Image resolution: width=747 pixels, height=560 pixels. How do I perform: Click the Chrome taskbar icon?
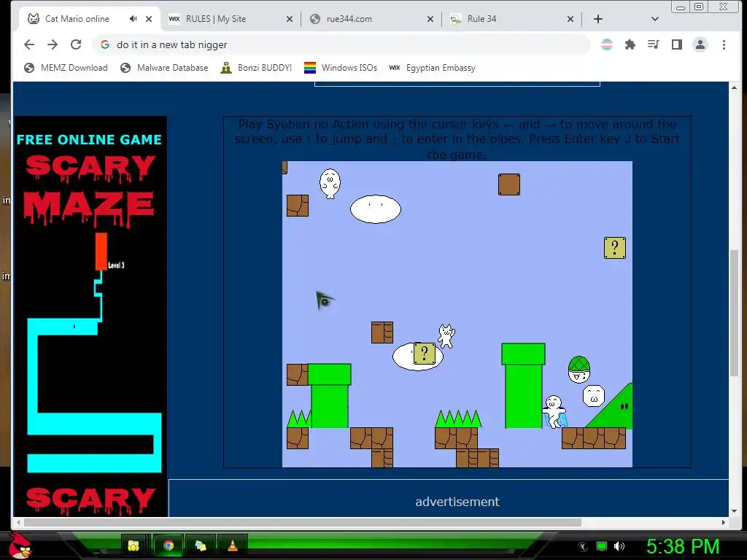pyautogui.click(x=169, y=545)
